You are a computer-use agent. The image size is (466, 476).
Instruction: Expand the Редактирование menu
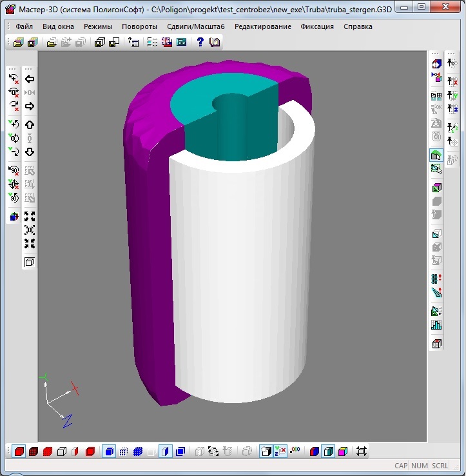pyautogui.click(x=263, y=27)
